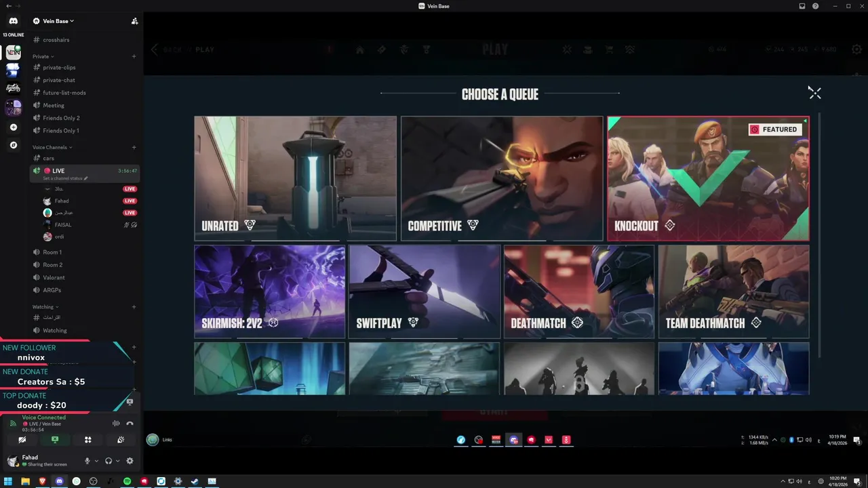Select the Vein server icon
The image size is (868, 488).
13,52
